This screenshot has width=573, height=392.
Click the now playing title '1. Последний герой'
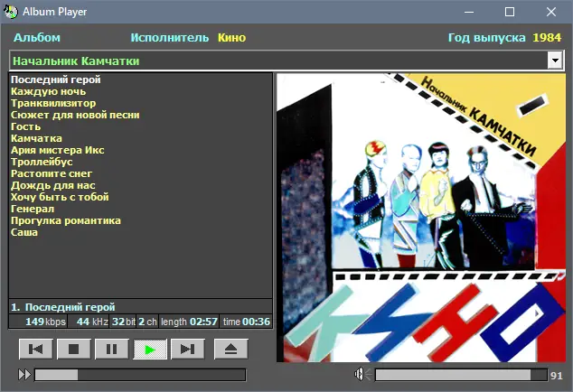click(63, 307)
